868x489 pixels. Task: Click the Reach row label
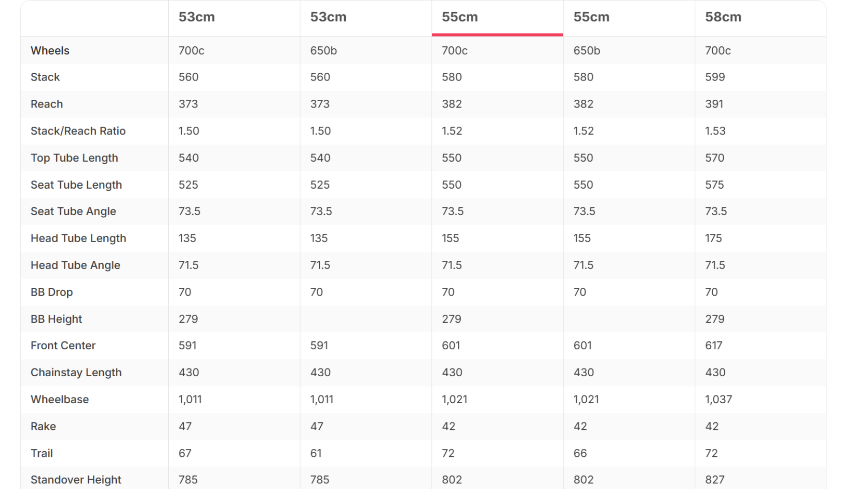coord(47,104)
